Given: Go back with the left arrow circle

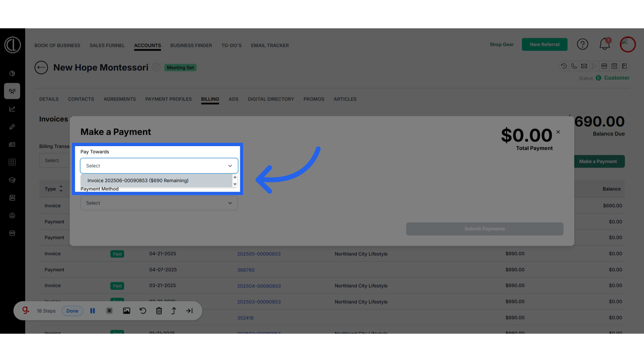Looking at the screenshot, I should click(x=41, y=67).
